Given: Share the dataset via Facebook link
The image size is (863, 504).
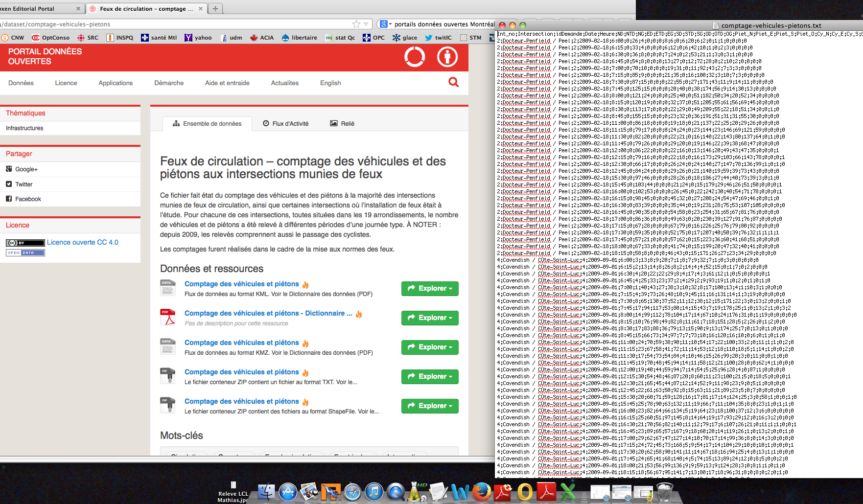Looking at the screenshot, I should 28,199.
